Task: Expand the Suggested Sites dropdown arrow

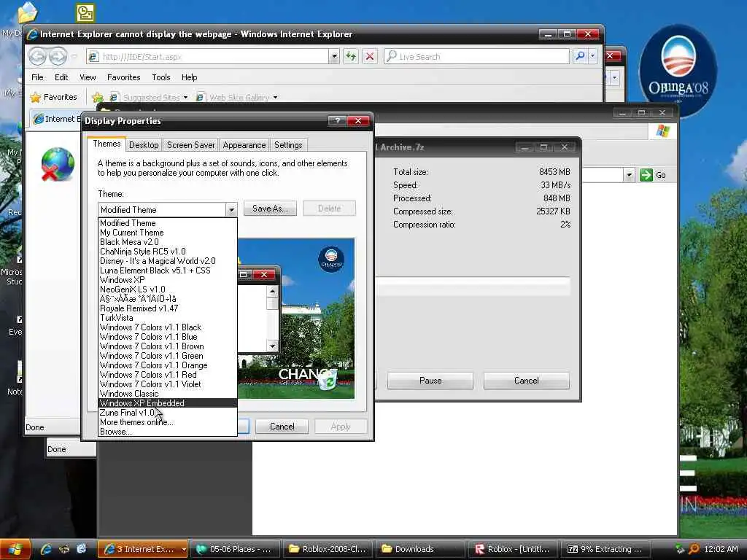Action: coord(186,98)
